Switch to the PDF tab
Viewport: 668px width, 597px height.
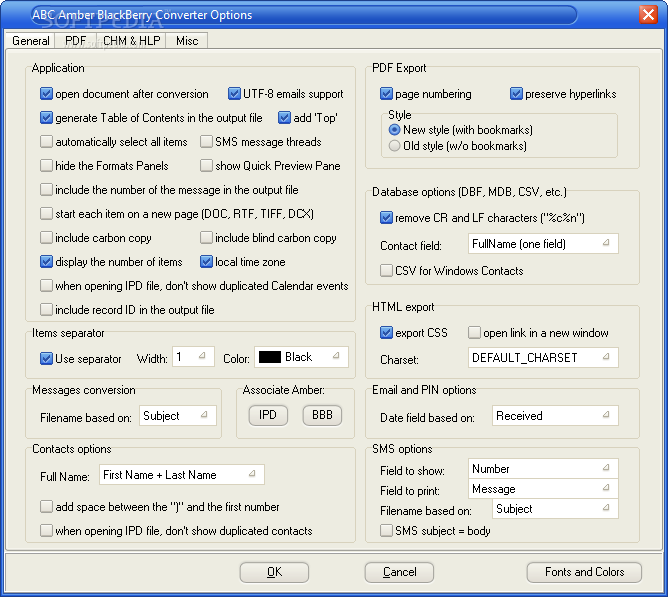click(75, 41)
